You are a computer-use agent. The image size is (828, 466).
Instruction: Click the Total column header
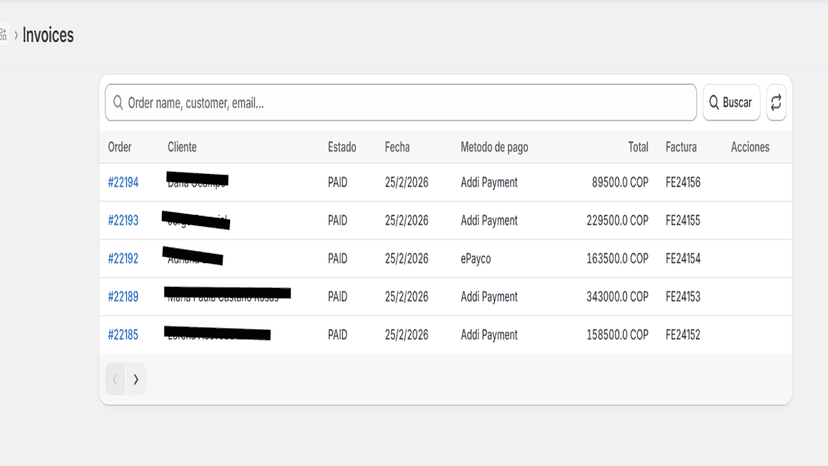click(x=638, y=147)
